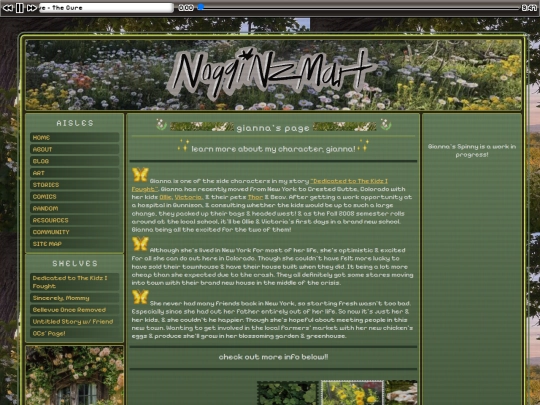This screenshot has width=540, height=405.
Task: Open the Victoria character link
Action: click(x=189, y=197)
